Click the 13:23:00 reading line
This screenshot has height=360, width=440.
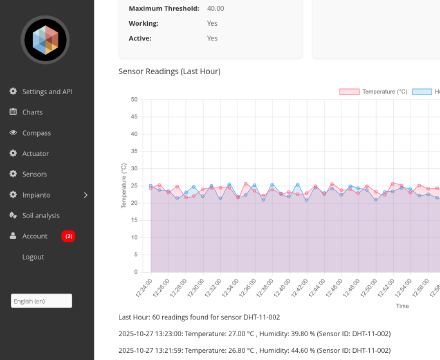click(x=255, y=334)
